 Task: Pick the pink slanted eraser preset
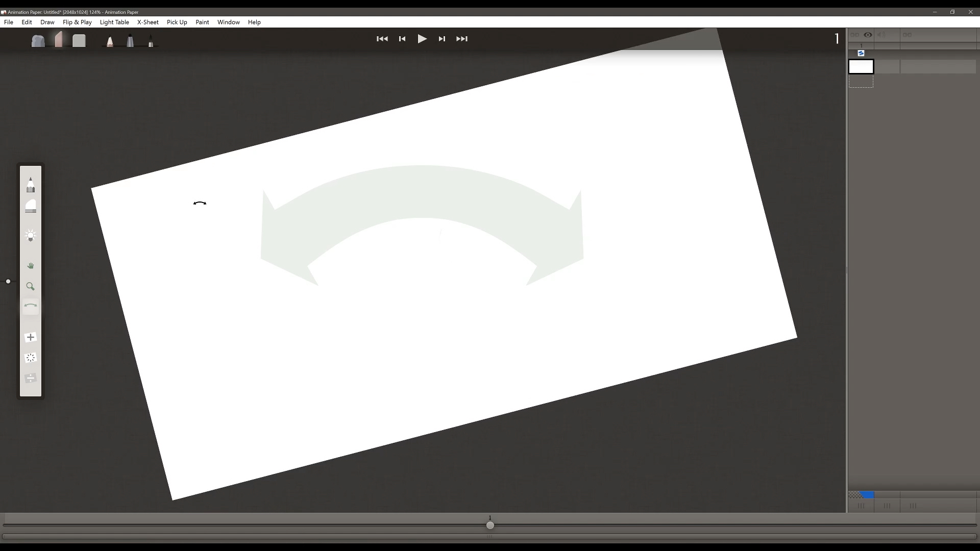59,40
